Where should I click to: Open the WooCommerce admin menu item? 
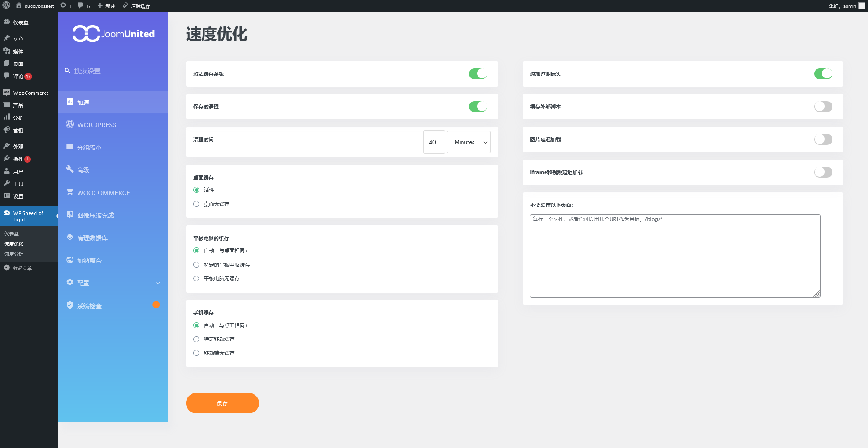[x=30, y=93]
